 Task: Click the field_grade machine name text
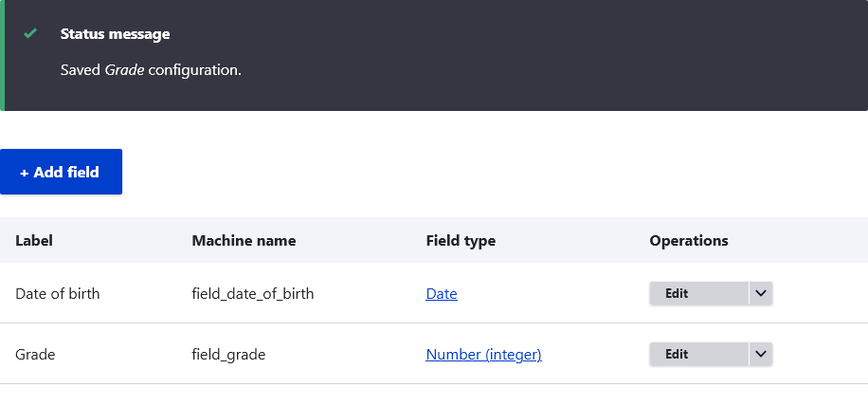point(228,355)
